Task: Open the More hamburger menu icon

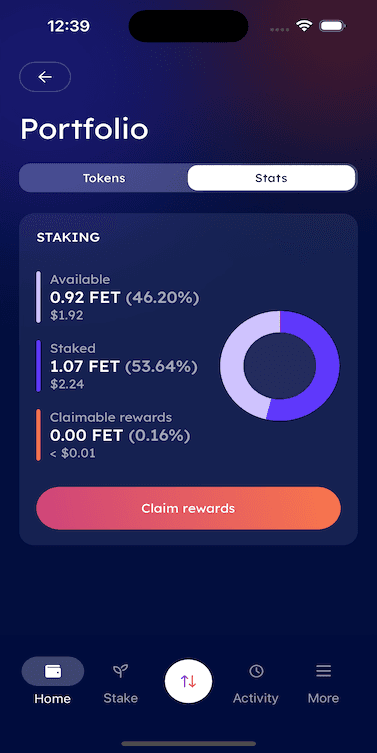Action: point(324,671)
